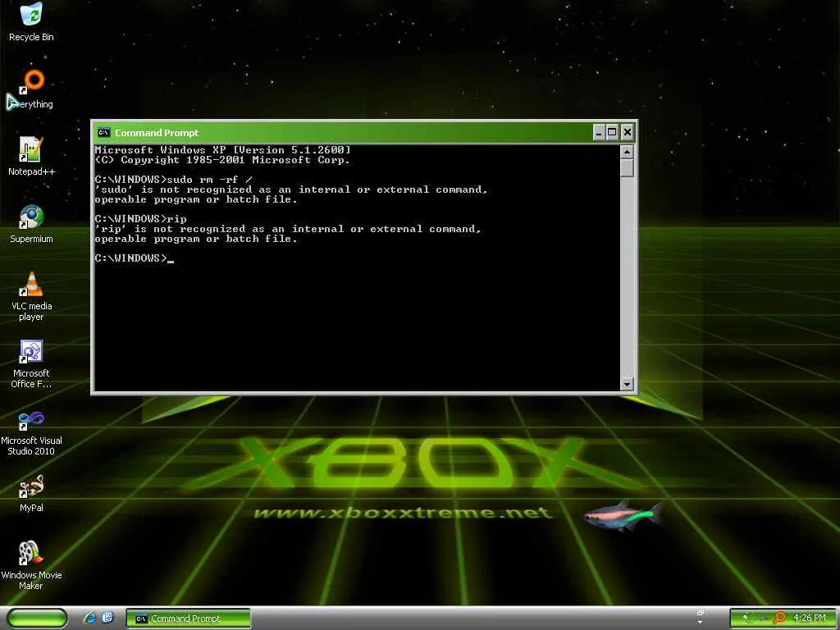Launch Internet Explorer from Quick Launch

(x=89, y=618)
